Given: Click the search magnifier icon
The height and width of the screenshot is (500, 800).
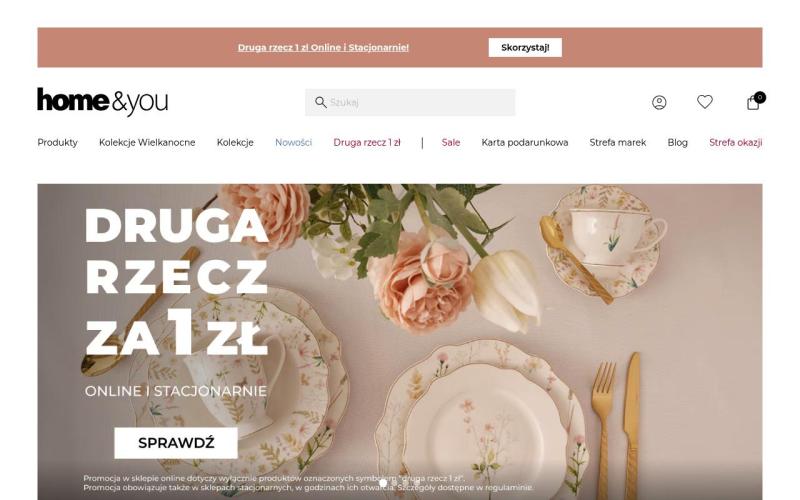Looking at the screenshot, I should tap(320, 103).
